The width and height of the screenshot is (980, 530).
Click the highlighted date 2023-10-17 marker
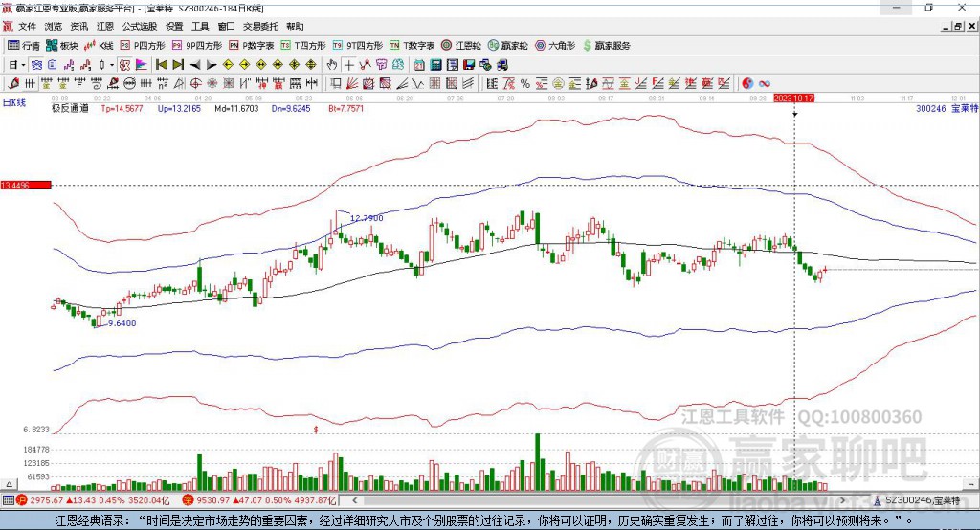pyautogui.click(x=793, y=99)
